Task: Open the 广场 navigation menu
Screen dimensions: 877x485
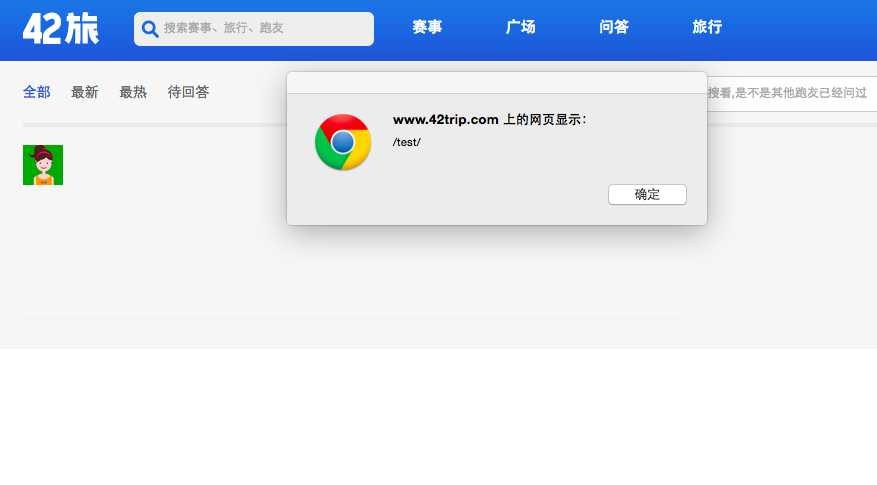Action: click(x=520, y=27)
